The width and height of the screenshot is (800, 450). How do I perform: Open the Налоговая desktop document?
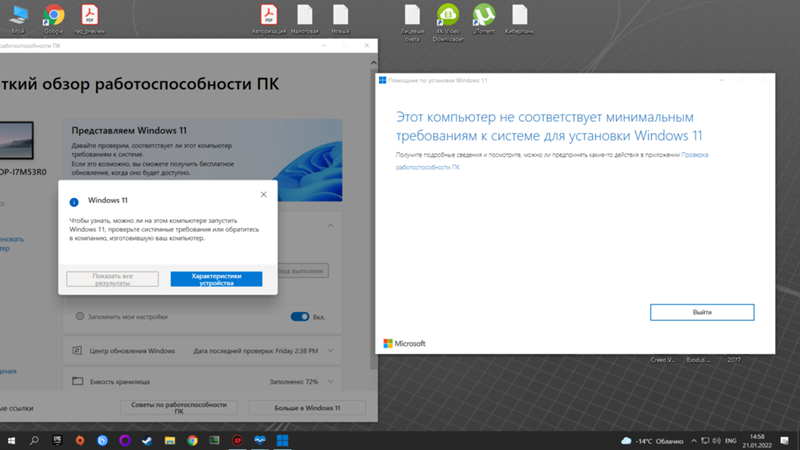305,17
